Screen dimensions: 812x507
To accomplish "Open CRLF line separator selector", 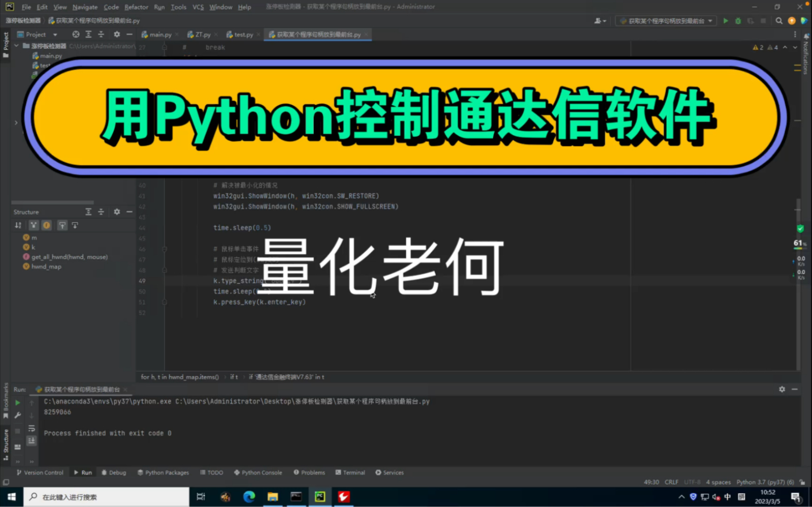I will tap(671, 482).
